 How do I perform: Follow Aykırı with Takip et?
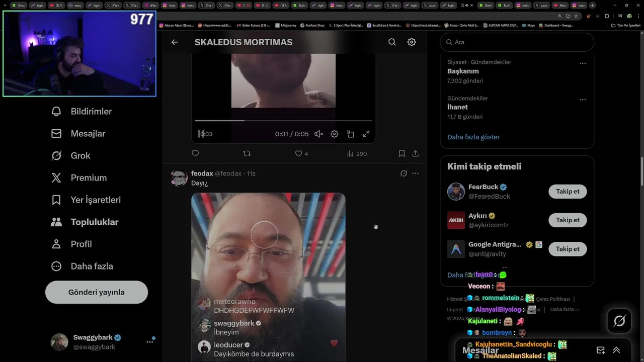(568, 220)
